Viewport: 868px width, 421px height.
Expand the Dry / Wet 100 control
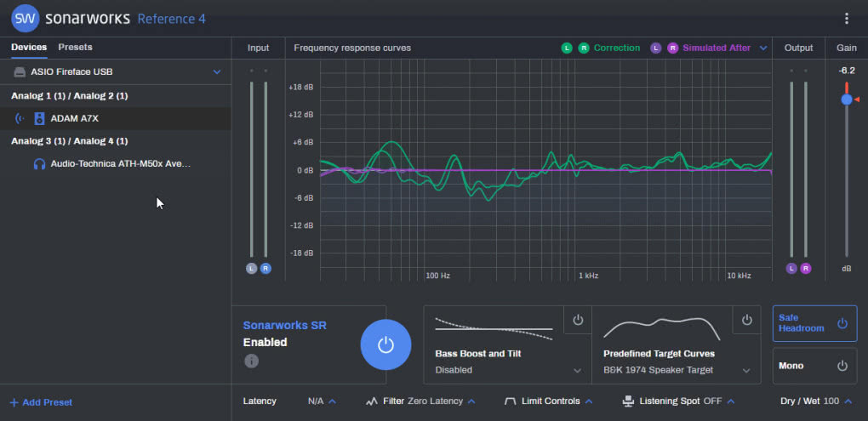click(848, 401)
